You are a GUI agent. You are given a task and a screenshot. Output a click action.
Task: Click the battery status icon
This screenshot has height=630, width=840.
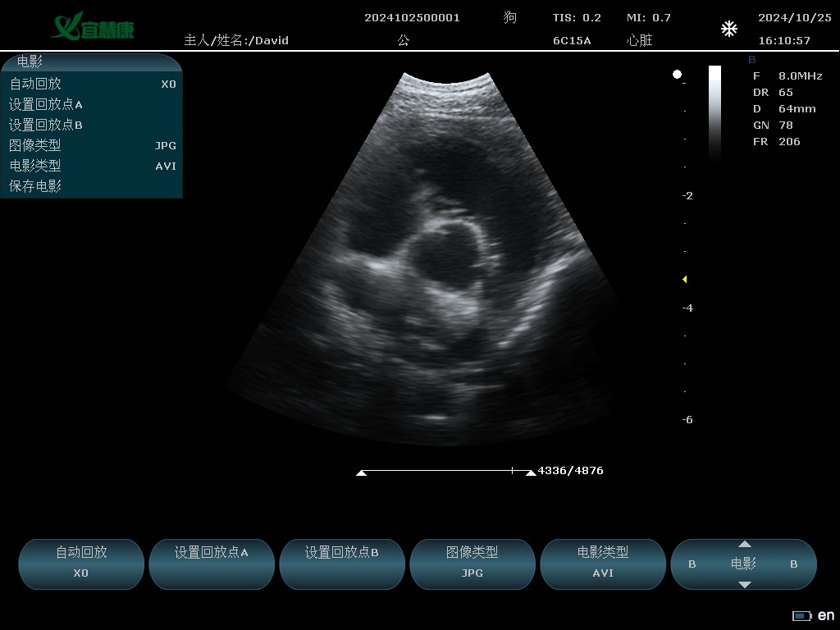coord(801,616)
